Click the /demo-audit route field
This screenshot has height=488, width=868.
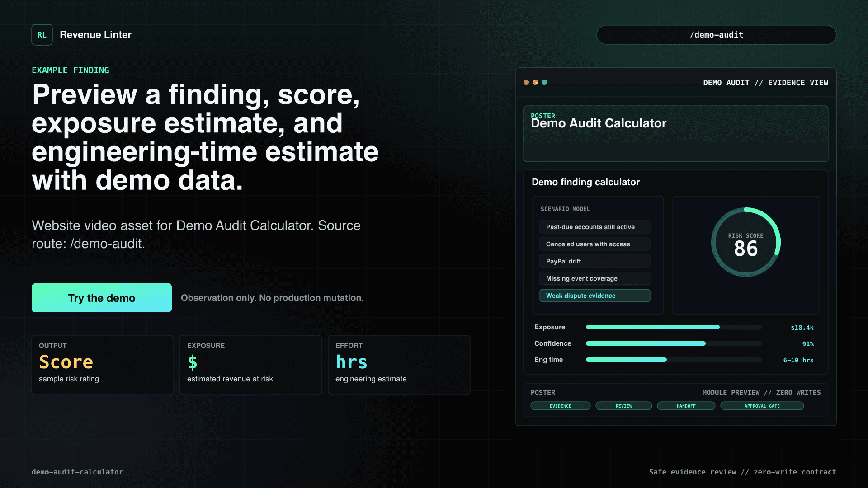tap(716, 35)
